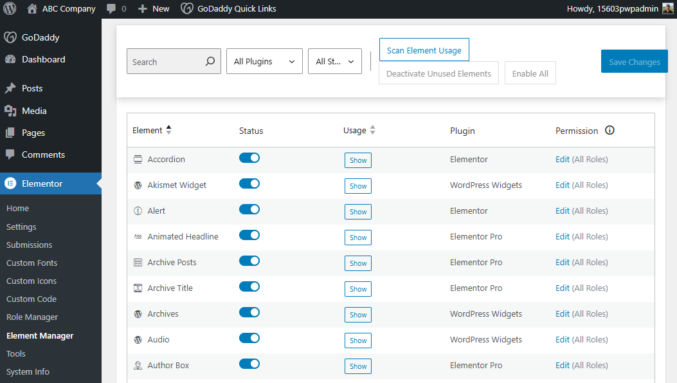Switch off the Archives widget
677x383 pixels.
pyautogui.click(x=250, y=312)
